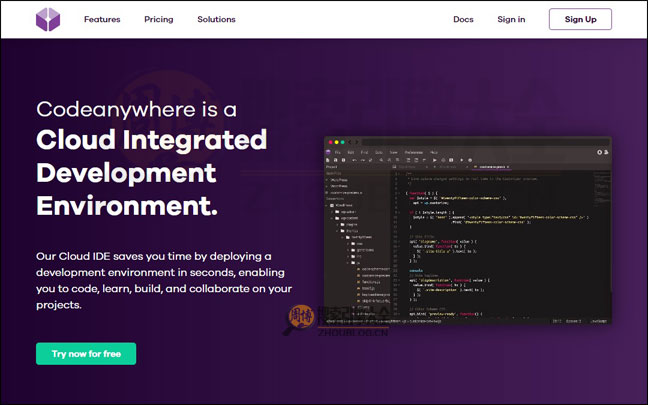
Task: Click the "Codeanywhere is a" heading text
Action: 136,110
